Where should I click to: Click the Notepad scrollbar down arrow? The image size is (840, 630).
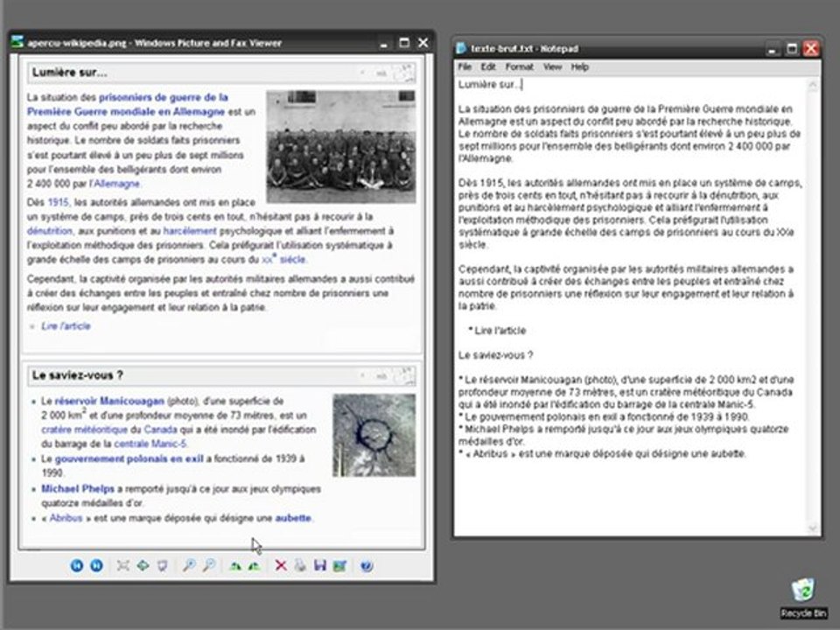tap(813, 528)
